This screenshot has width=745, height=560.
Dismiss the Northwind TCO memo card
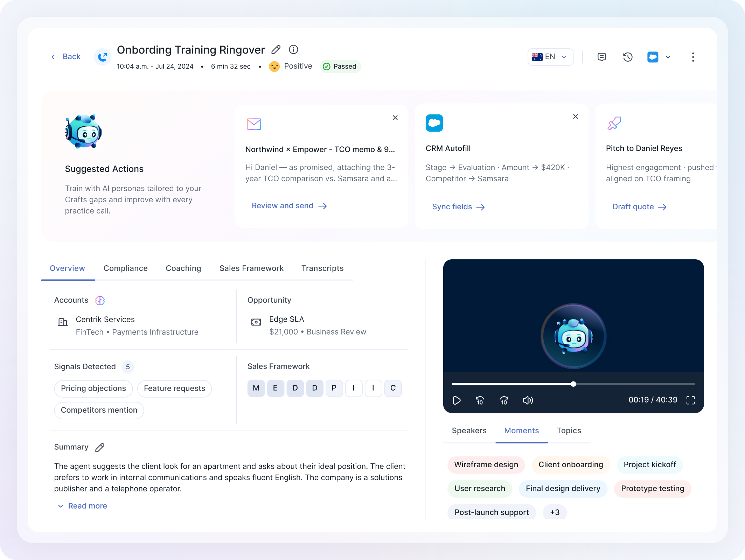[x=395, y=118]
